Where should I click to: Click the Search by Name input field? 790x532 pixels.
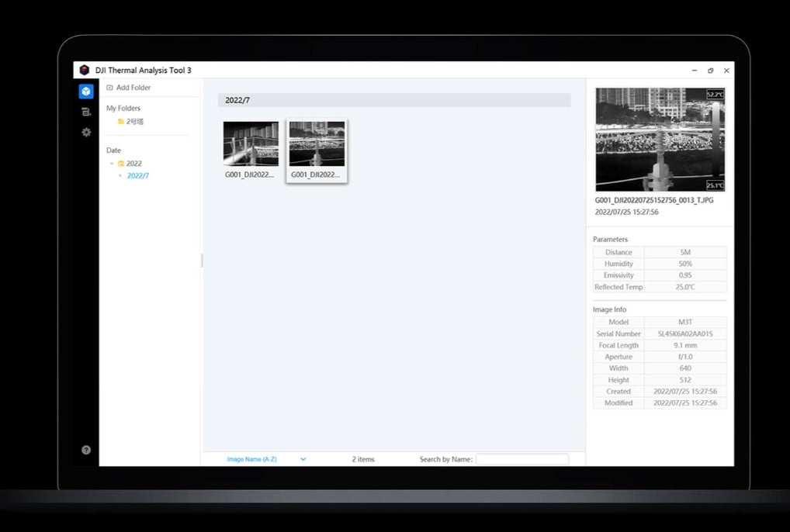[521, 459]
